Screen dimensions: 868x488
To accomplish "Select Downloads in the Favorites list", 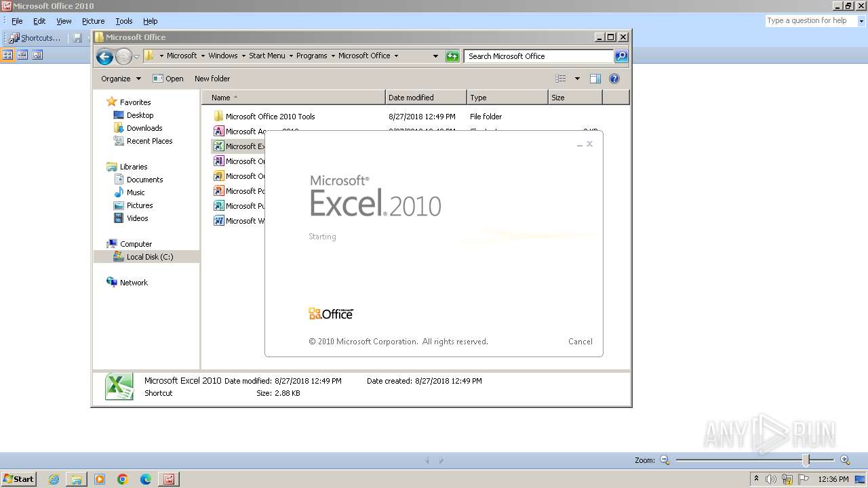I will coord(138,128).
